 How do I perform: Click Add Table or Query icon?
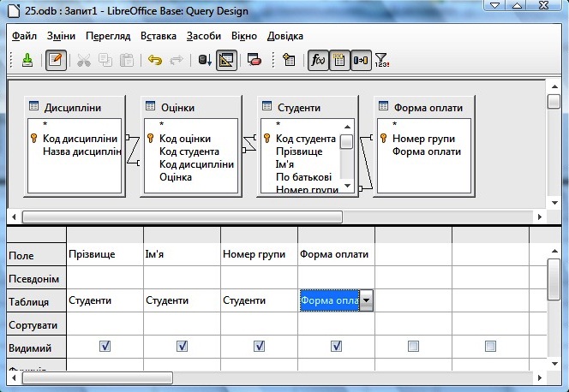click(289, 60)
